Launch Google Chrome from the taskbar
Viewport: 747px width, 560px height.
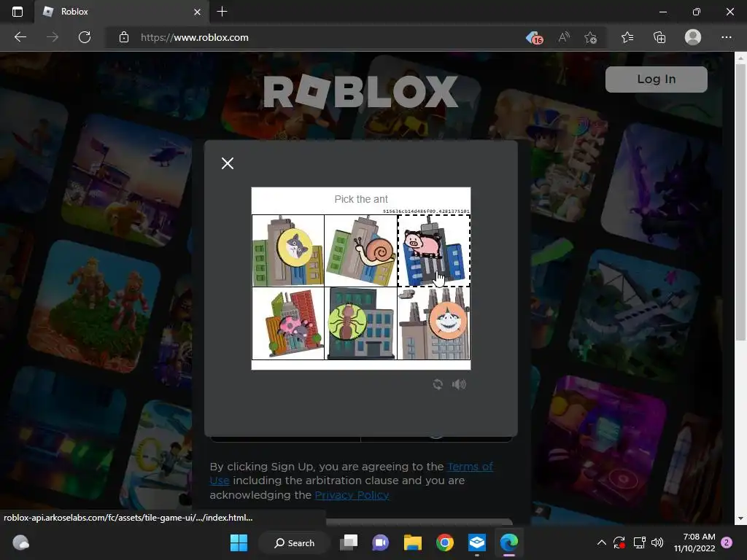pos(444,542)
